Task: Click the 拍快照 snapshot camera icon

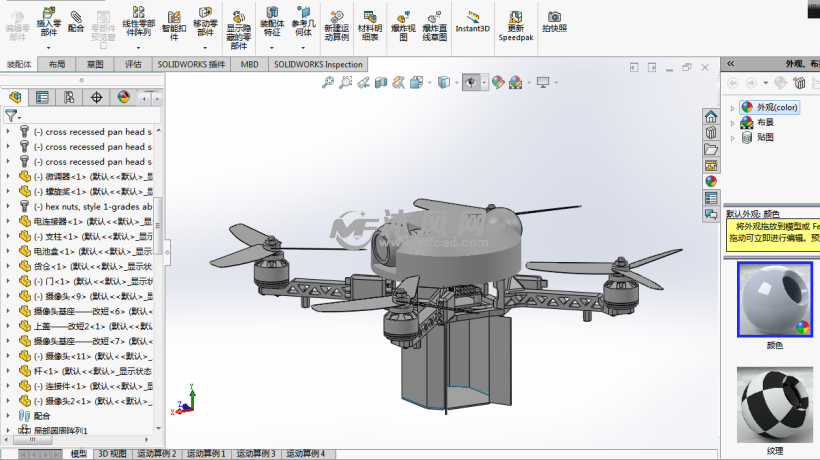Action: pos(554,19)
